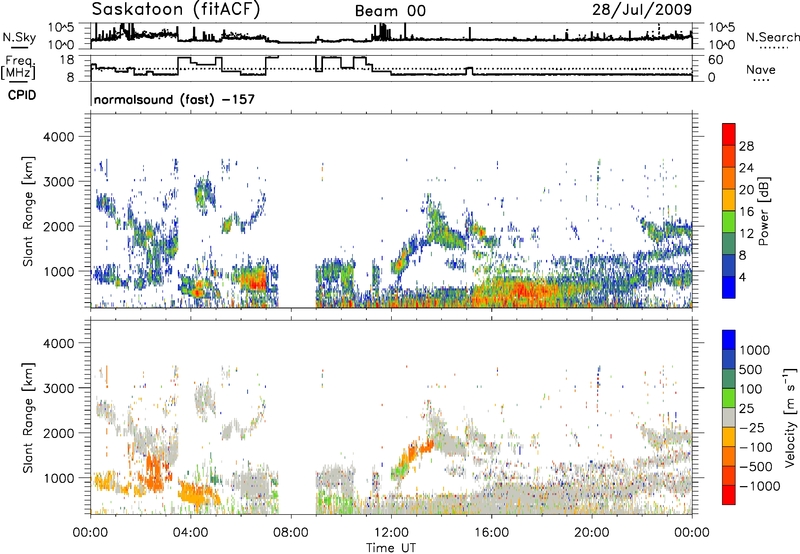Click the 16:00 time tick label
This screenshot has width=800, height=554.
[x=491, y=533]
